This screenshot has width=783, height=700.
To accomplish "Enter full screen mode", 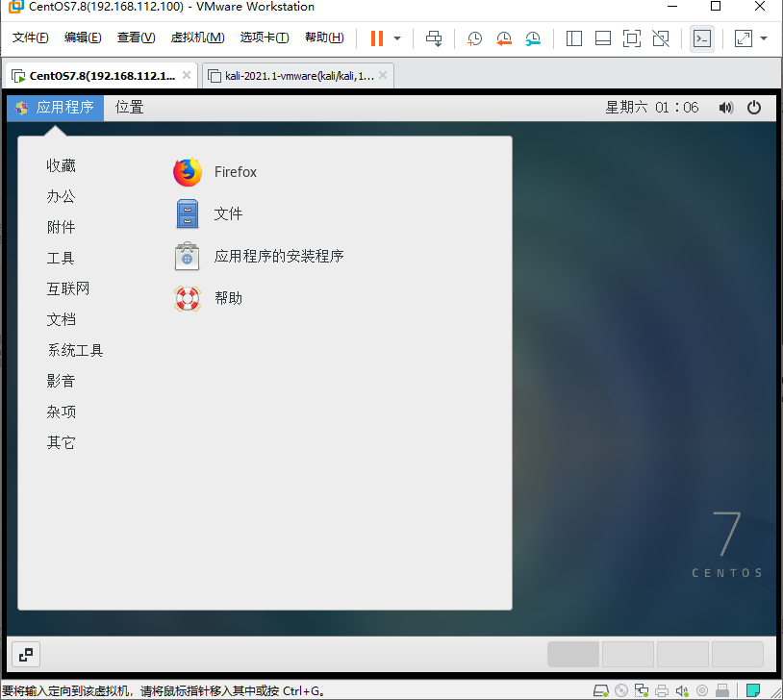I will 632,38.
